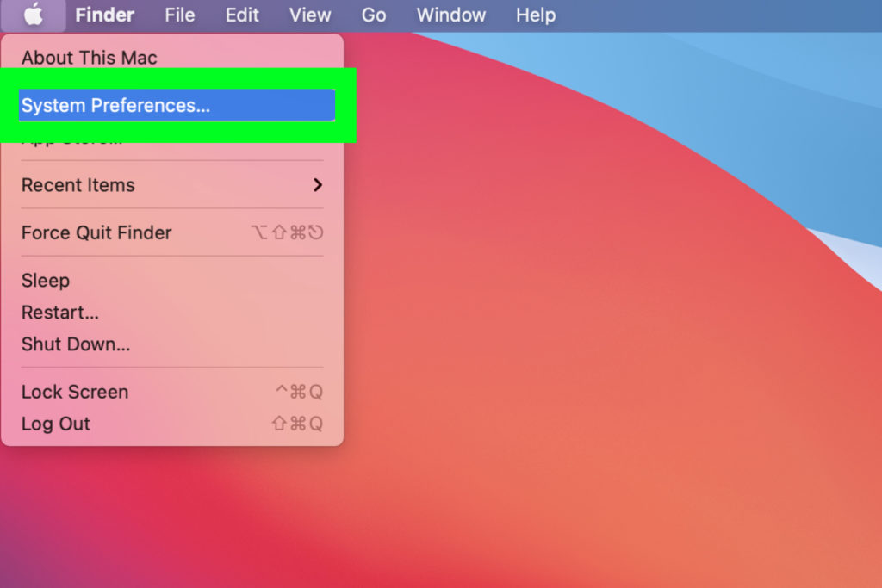Screen dimensions: 882x588
Task: Open the Apple menu icon
Action: point(34,15)
